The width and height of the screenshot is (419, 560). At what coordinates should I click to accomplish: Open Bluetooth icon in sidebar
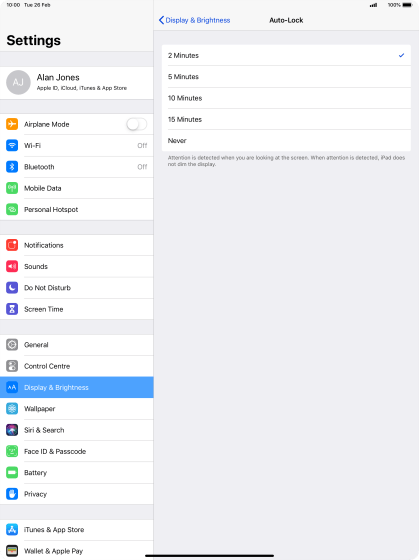[12, 167]
